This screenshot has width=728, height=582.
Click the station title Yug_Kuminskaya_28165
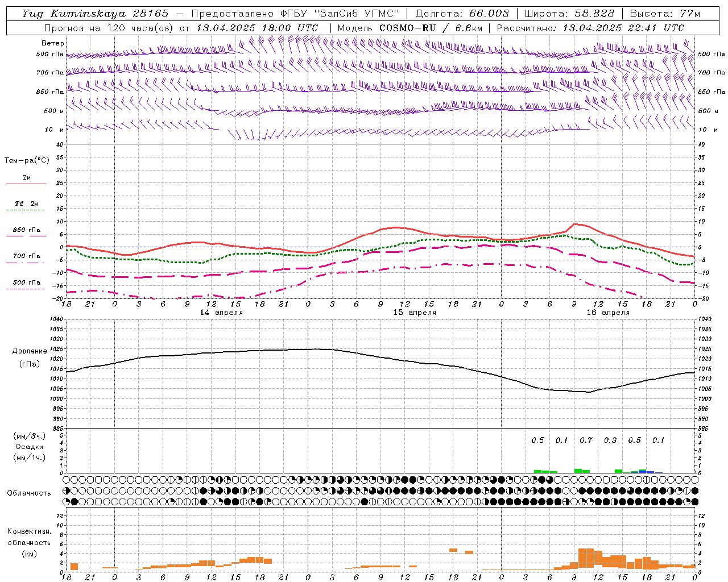[95, 14]
